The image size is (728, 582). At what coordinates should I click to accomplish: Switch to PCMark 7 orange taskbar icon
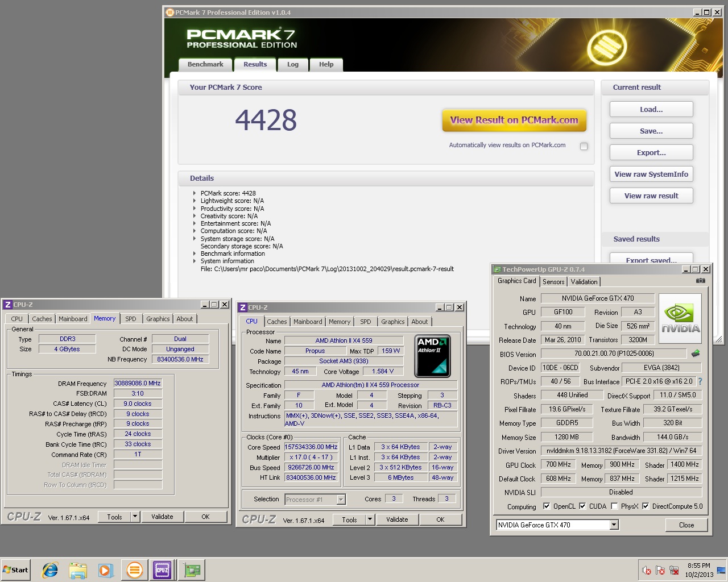point(135,570)
